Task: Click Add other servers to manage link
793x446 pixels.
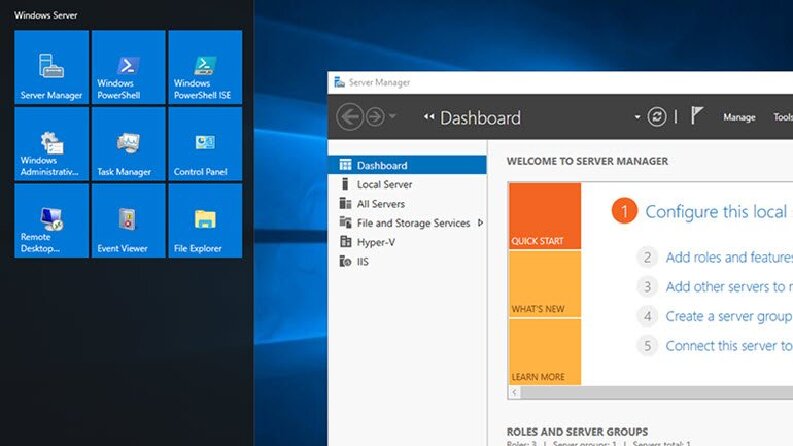Action: (729, 287)
